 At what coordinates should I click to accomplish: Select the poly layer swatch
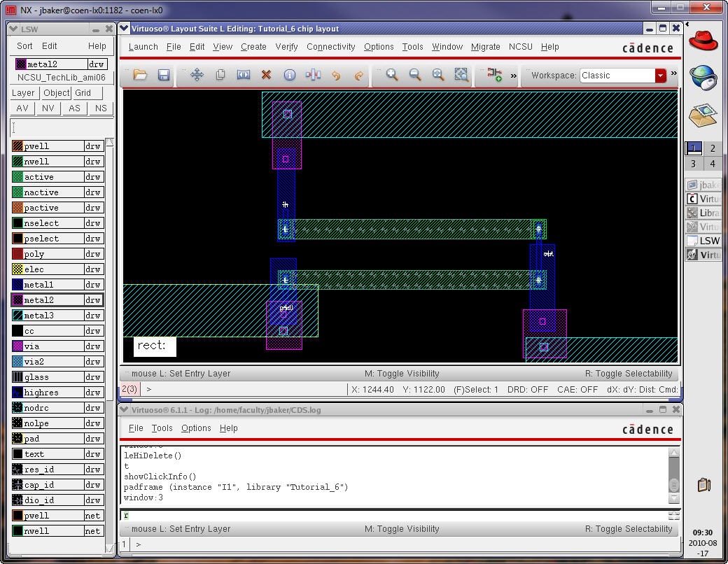pyautogui.click(x=18, y=254)
